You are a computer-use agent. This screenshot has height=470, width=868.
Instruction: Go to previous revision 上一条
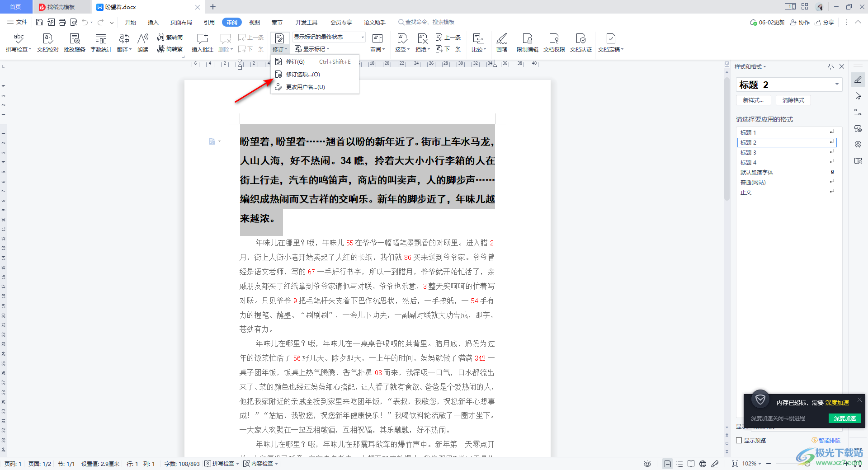(448, 38)
